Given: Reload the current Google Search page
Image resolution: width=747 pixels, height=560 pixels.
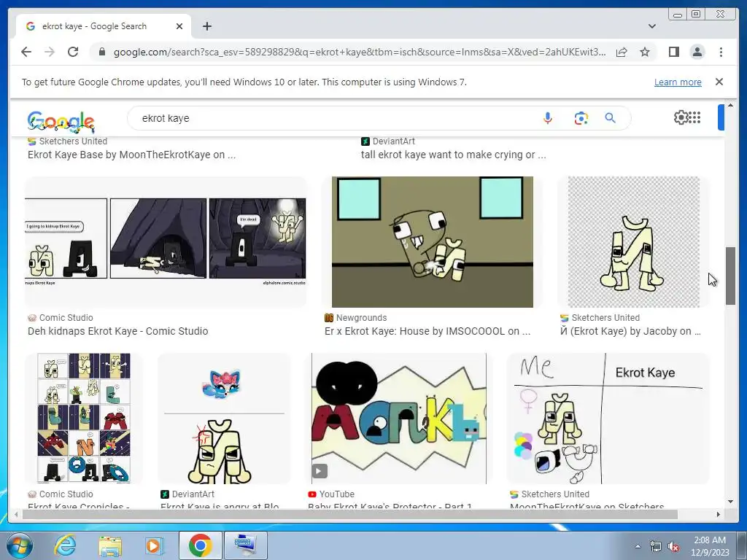Looking at the screenshot, I should click(73, 52).
